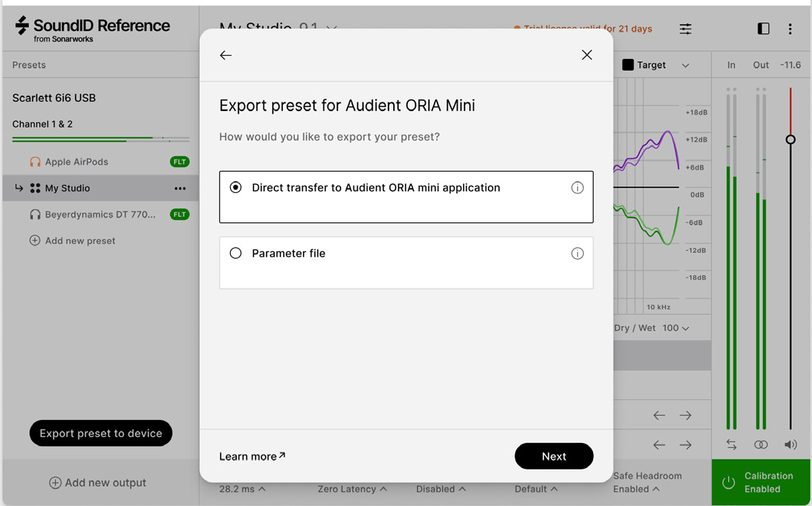Toggle Calibration Enabled power button
812x506 pixels.
tap(729, 483)
